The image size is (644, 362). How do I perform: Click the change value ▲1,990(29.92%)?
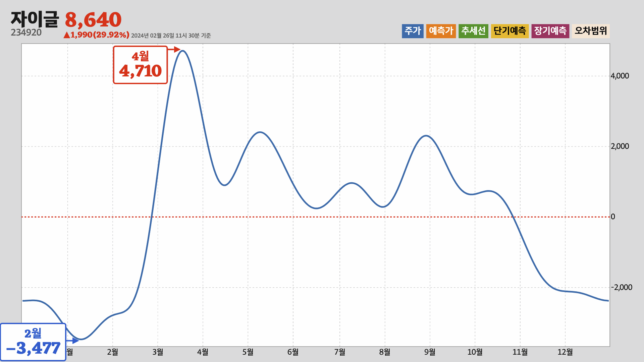pos(96,35)
